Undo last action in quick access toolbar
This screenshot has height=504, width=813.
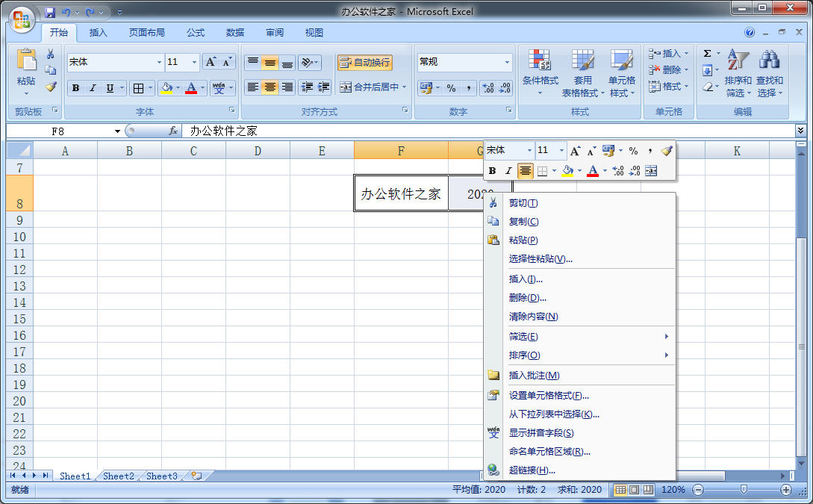[66, 12]
